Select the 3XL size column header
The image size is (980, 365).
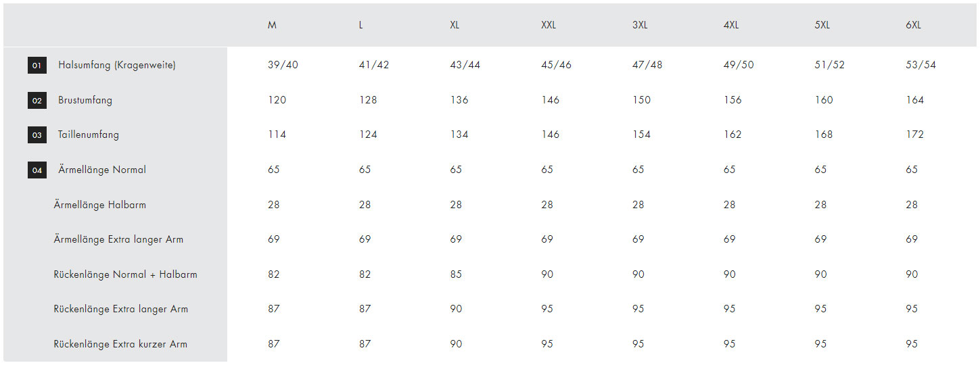pyautogui.click(x=640, y=25)
